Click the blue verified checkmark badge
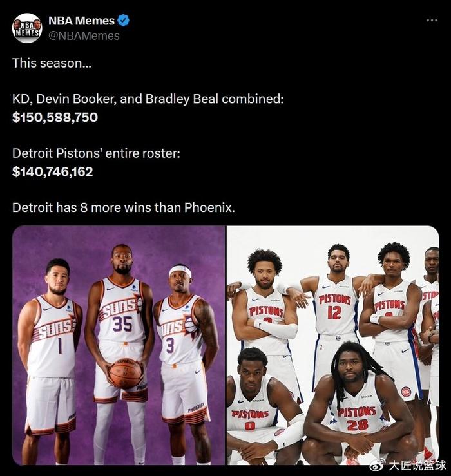Screen dimensions: 451x476 123,21
